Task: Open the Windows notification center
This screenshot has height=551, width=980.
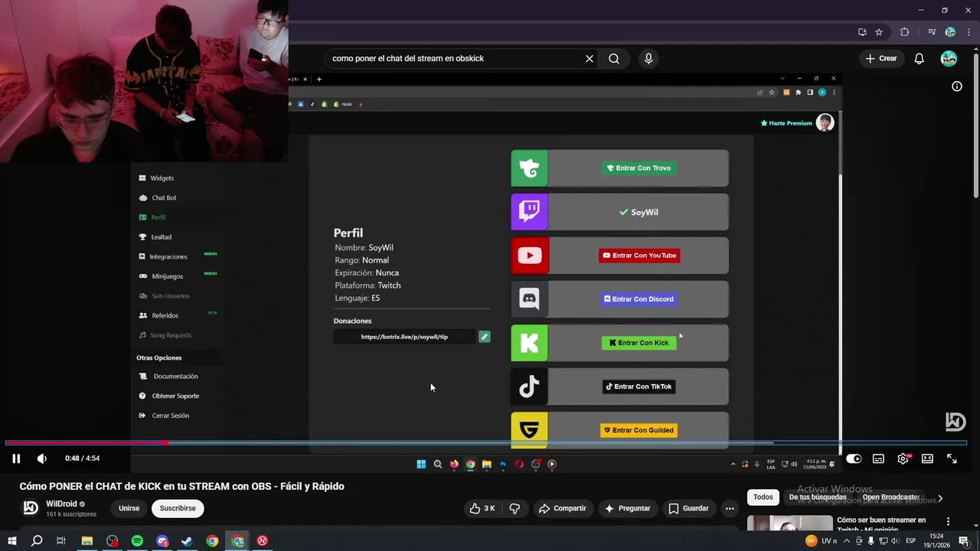Action: coord(964,541)
